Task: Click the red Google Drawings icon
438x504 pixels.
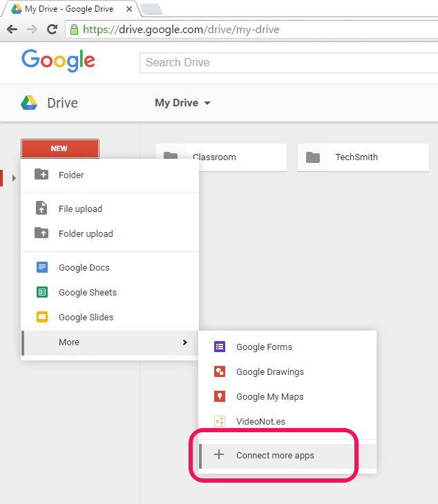Action: click(220, 371)
